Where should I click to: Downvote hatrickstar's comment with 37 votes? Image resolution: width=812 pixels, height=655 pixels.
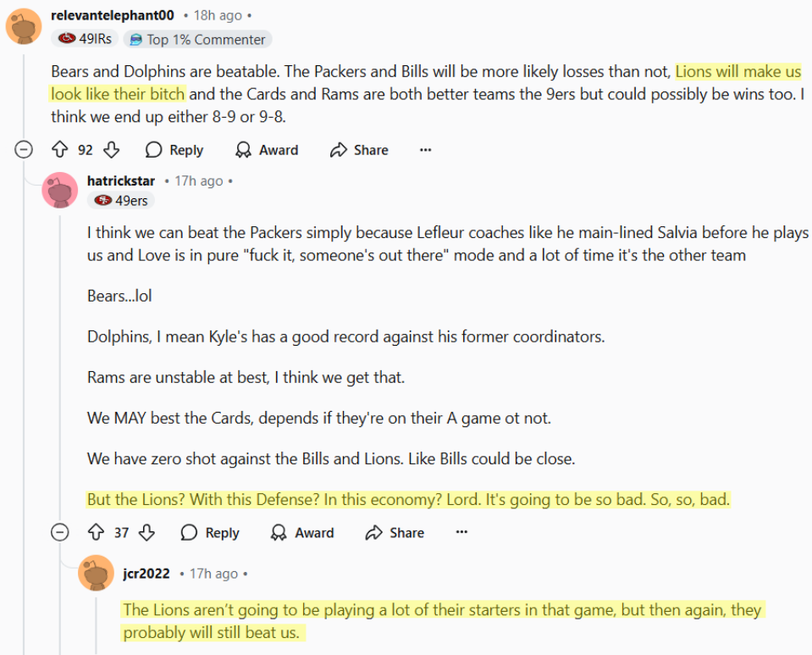pos(147,533)
